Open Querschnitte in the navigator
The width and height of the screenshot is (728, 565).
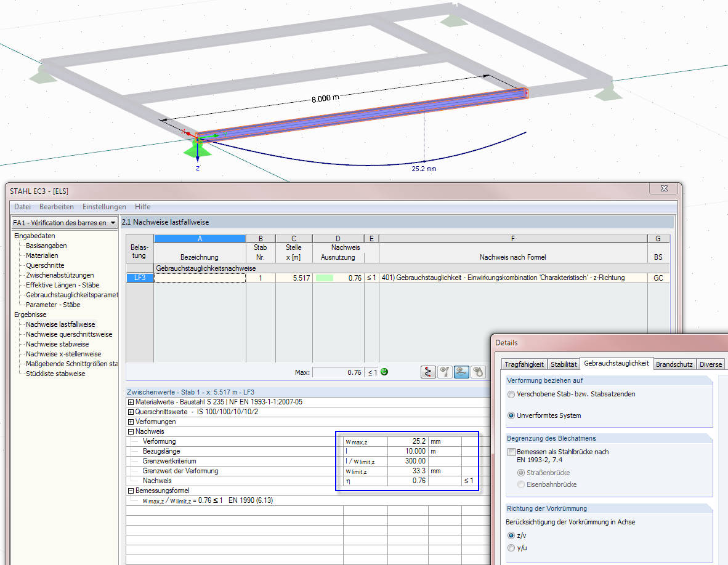[x=45, y=265]
